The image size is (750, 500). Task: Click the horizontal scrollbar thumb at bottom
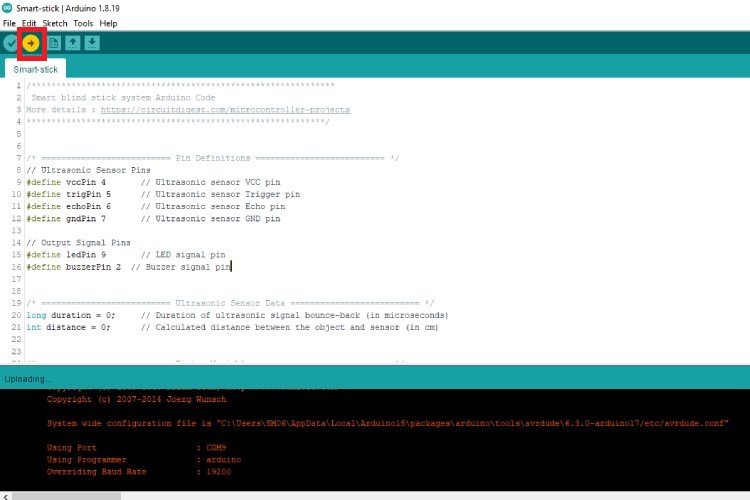pyautogui.click(x=66, y=496)
